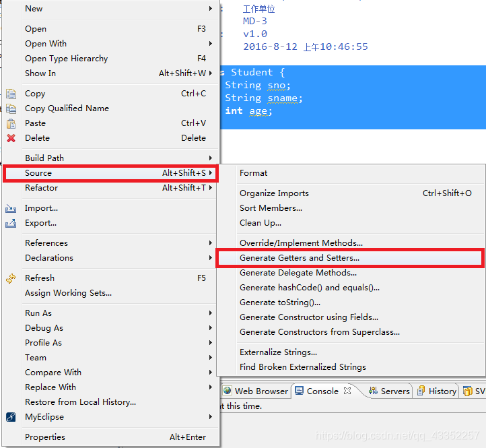Choose Clean Up option

(x=351, y=223)
